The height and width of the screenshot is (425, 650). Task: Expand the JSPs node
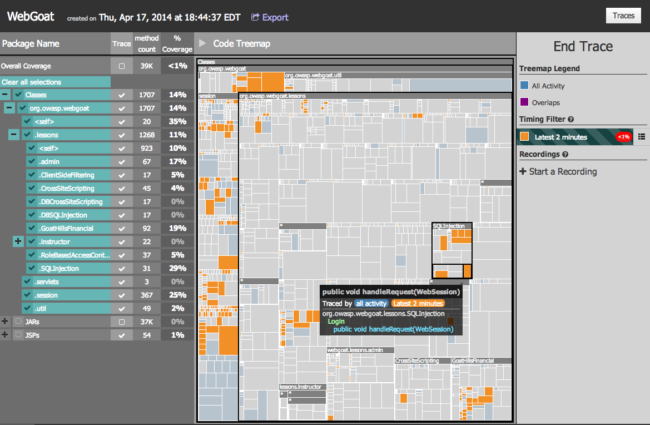pos(5,335)
